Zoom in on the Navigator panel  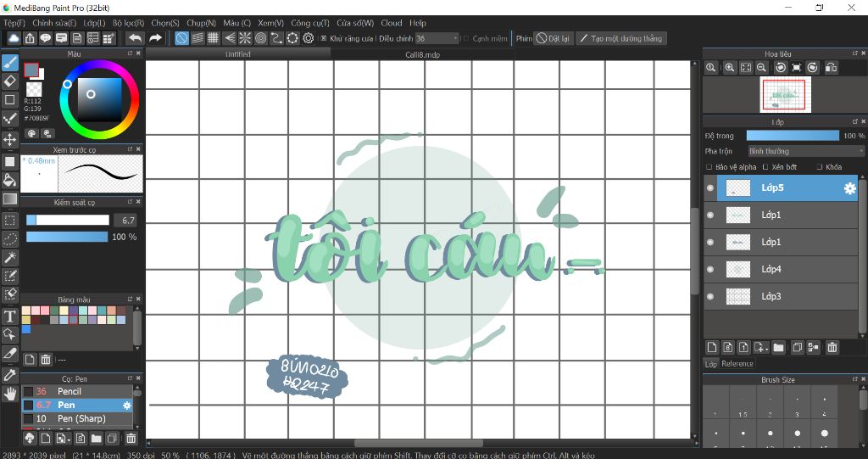coord(730,68)
